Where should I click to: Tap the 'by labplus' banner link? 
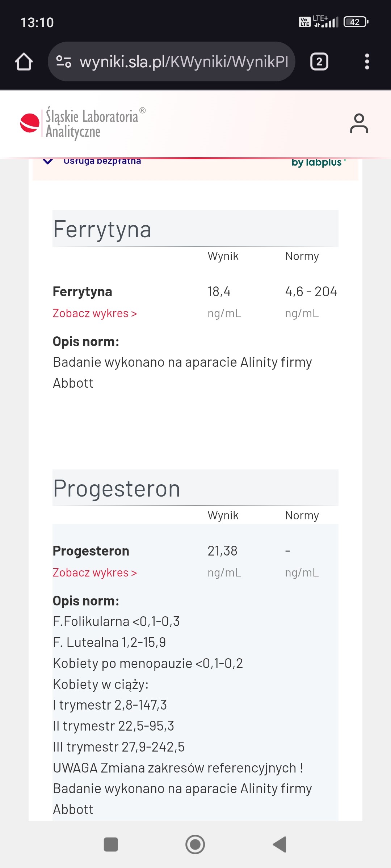click(x=318, y=162)
